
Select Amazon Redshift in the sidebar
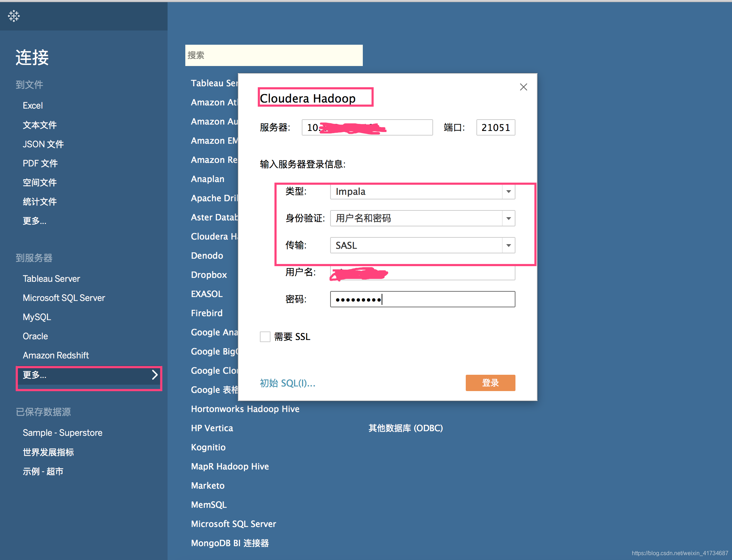(x=56, y=355)
